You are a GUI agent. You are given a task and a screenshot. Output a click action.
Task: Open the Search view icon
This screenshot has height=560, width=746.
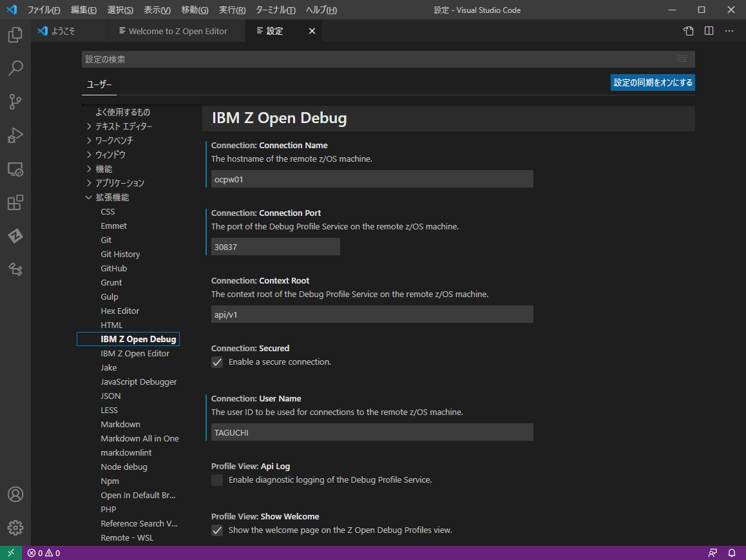tap(15, 68)
